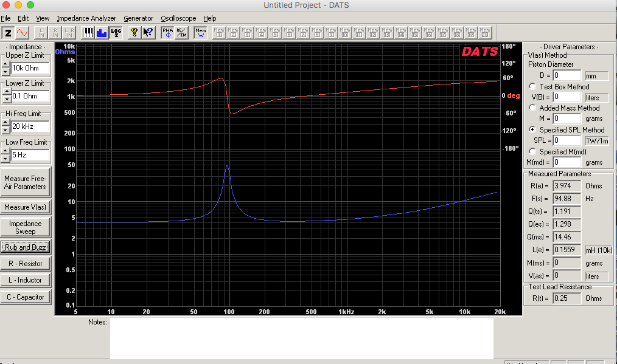Toggle the LOG Z scale icon
The image size is (617, 364).
pos(116,33)
